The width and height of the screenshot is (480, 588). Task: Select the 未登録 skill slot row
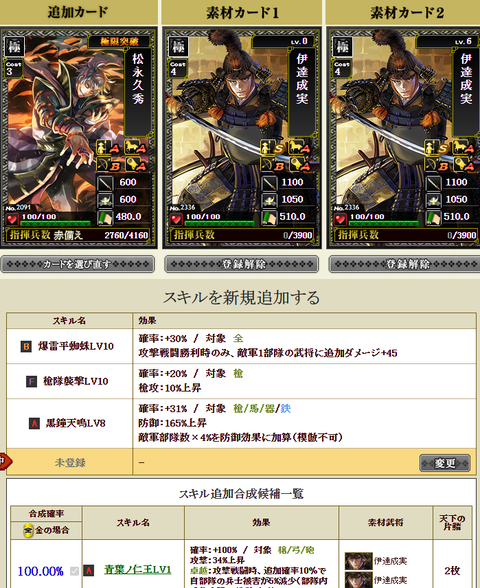tap(241, 462)
